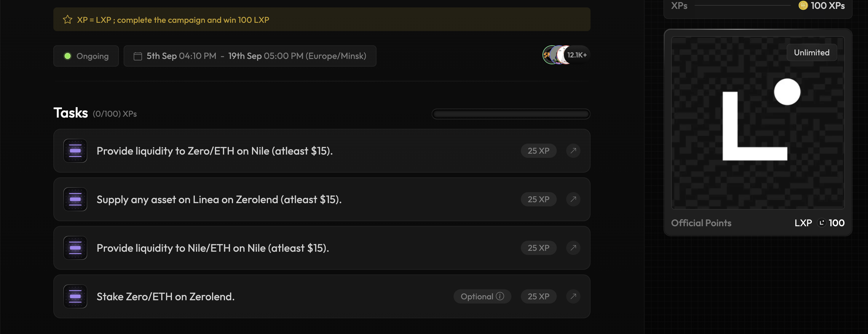Click the calendar icon beside campaign dates
The width and height of the screenshot is (868, 334).
(x=138, y=56)
